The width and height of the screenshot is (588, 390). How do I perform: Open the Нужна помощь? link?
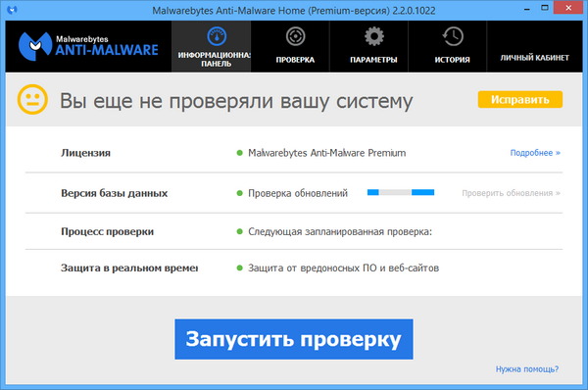point(527,369)
